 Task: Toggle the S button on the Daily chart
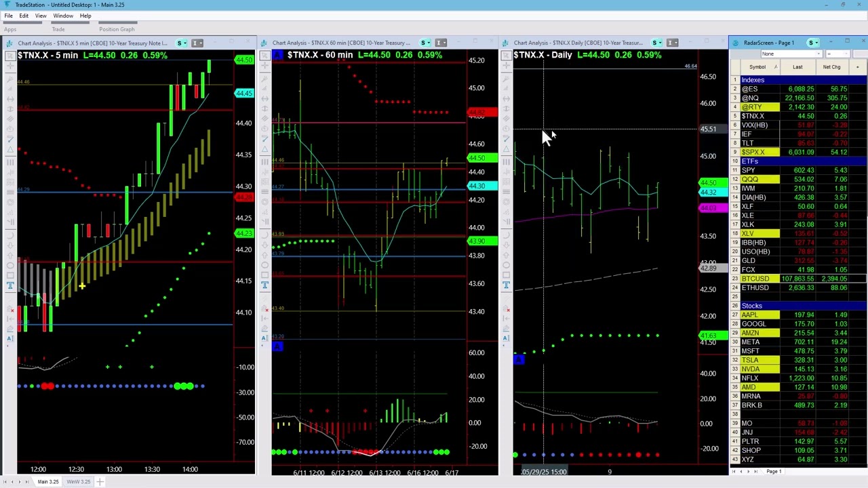[x=654, y=43]
